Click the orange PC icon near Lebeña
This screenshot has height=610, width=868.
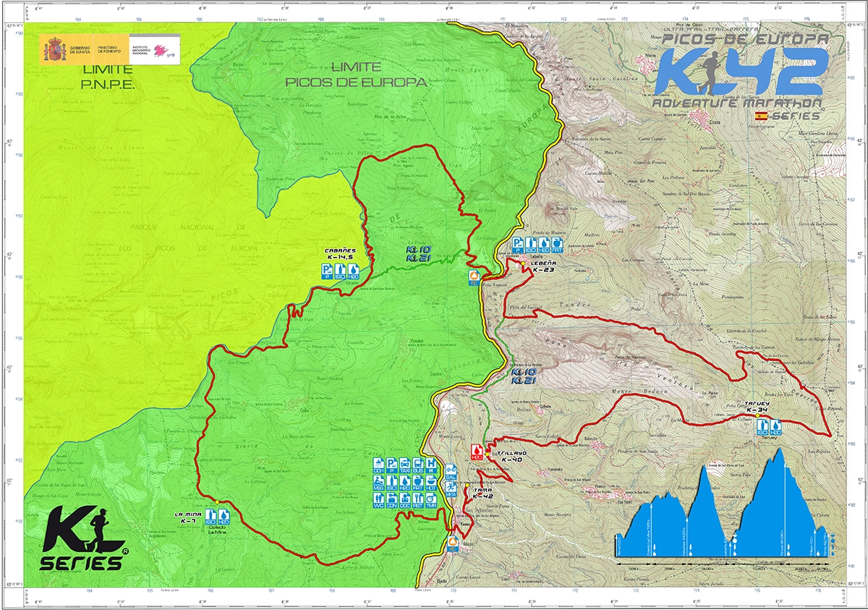click(474, 278)
